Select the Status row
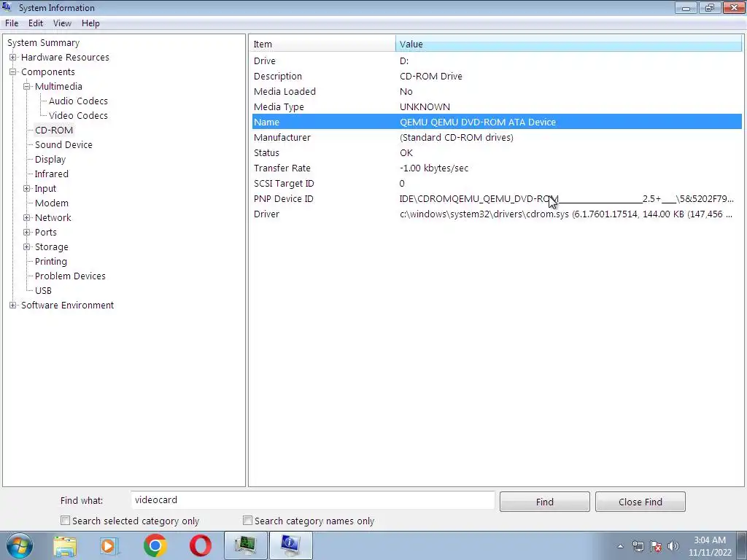 (497, 153)
